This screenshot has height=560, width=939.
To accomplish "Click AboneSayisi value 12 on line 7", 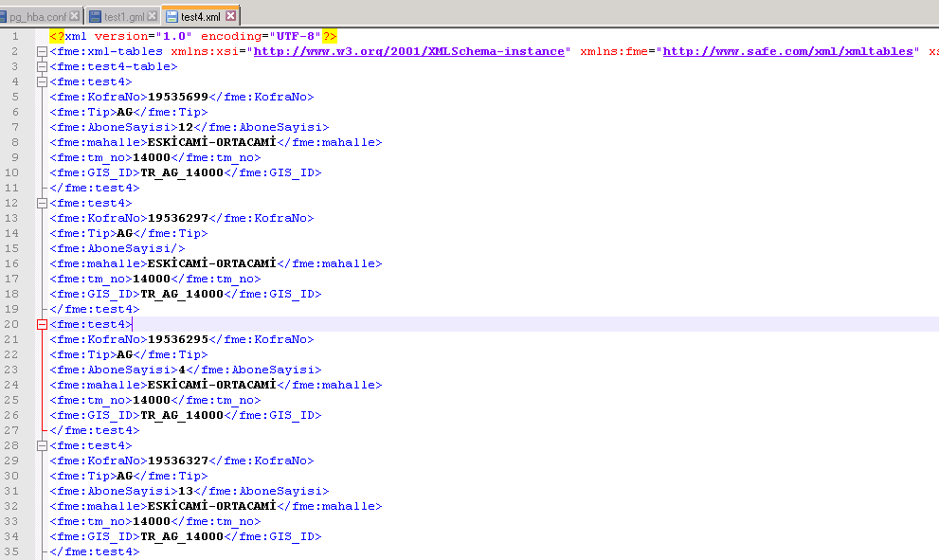I will click(186, 127).
